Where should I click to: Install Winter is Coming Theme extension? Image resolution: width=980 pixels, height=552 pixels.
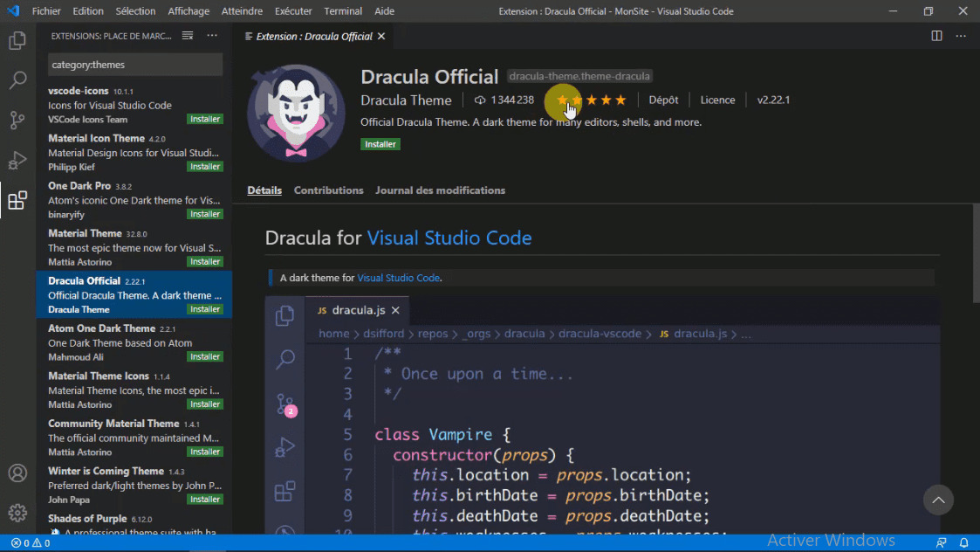[x=205, y=500]
